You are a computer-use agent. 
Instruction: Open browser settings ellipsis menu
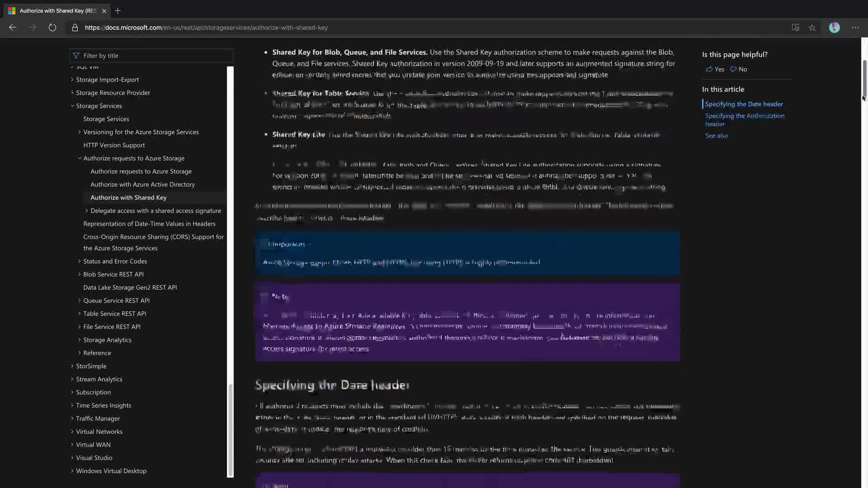[855, 28]
